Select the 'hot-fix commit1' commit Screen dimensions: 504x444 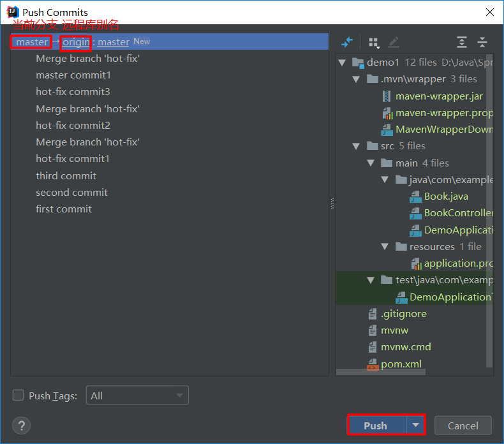(73, 159)
